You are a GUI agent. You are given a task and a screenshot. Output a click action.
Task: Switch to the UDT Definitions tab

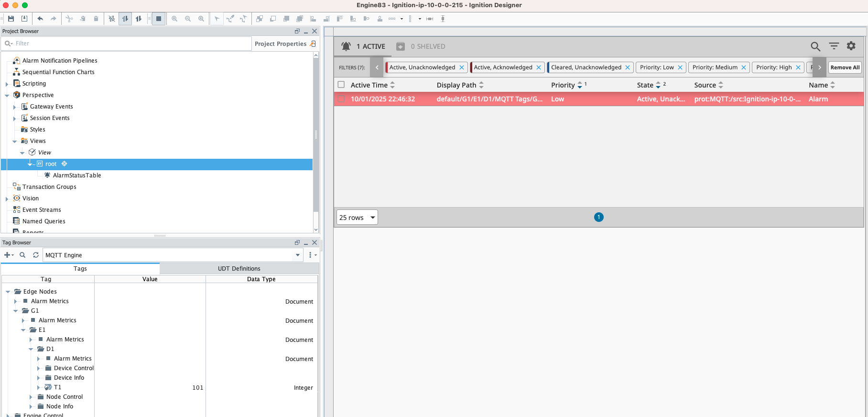click(239, 268)
